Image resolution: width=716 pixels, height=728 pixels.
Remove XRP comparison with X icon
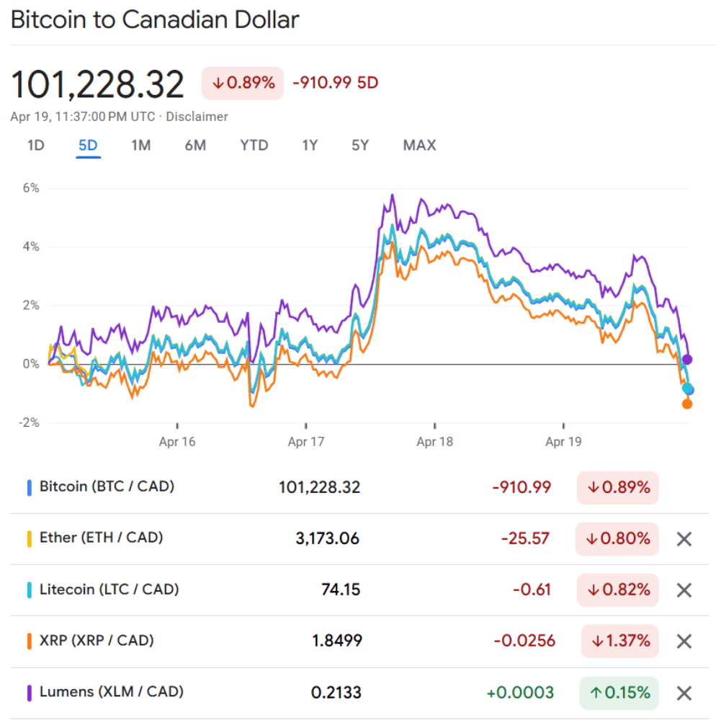[x=684, y=642]
